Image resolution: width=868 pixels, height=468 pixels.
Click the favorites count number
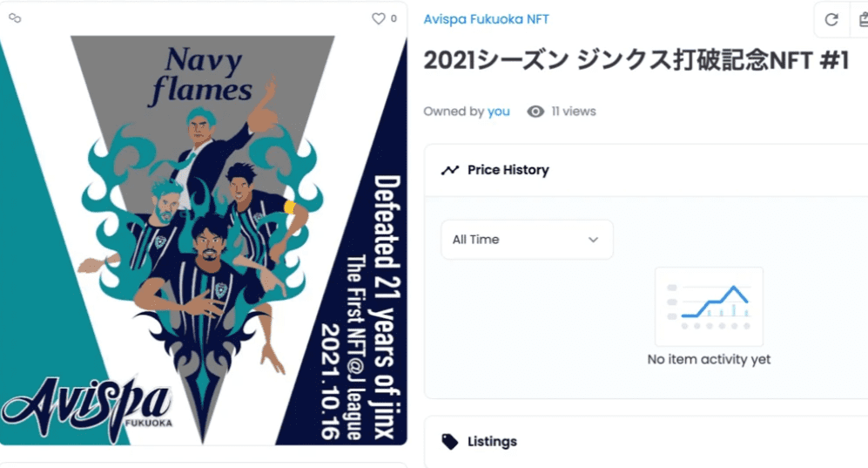pos(394,19)
